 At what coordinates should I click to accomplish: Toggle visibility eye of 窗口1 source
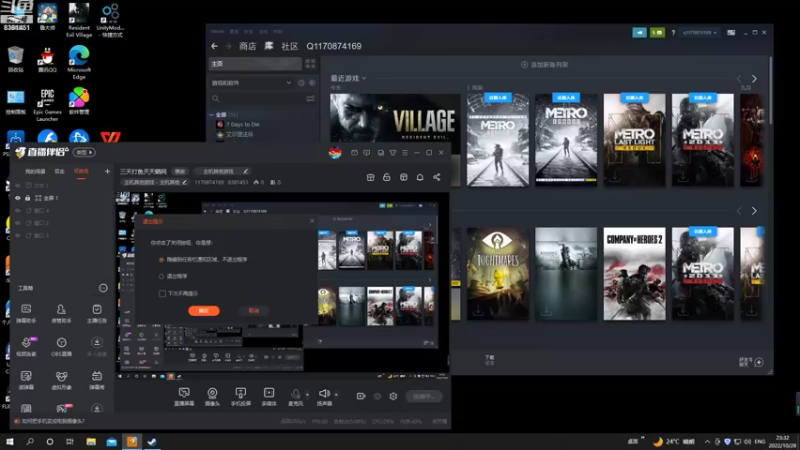pos(18,235)
